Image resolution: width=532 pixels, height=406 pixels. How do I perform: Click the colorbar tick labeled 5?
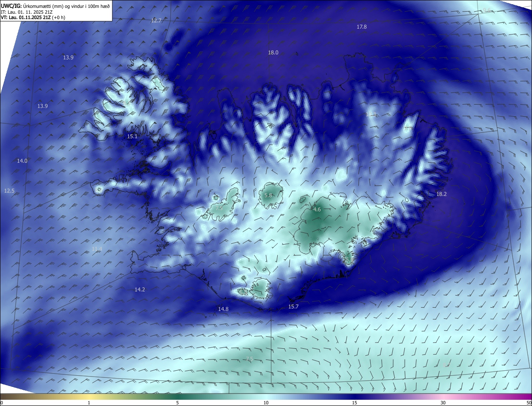pyautogui.click(x=177, y=403)
